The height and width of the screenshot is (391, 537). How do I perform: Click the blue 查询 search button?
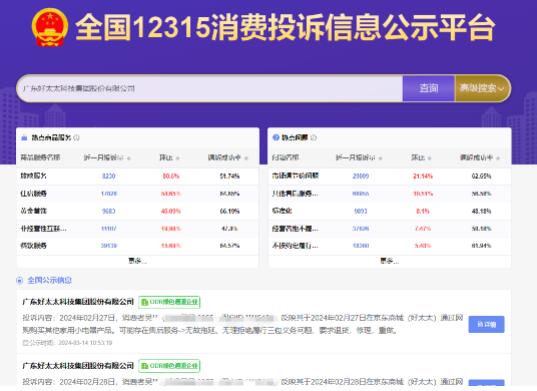point(429,88)
